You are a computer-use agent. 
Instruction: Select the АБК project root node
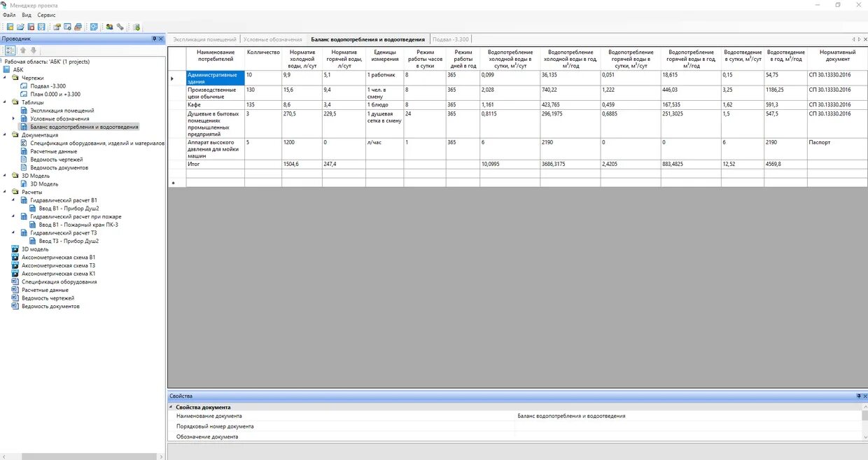(x=18, y=69)
